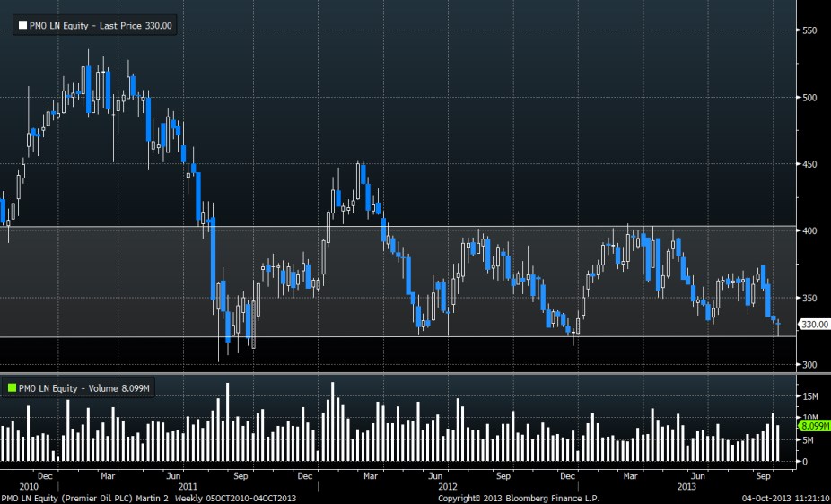Click the Premier Oil PLC chart description footer

pyautogui.click(x=148, y=498)
